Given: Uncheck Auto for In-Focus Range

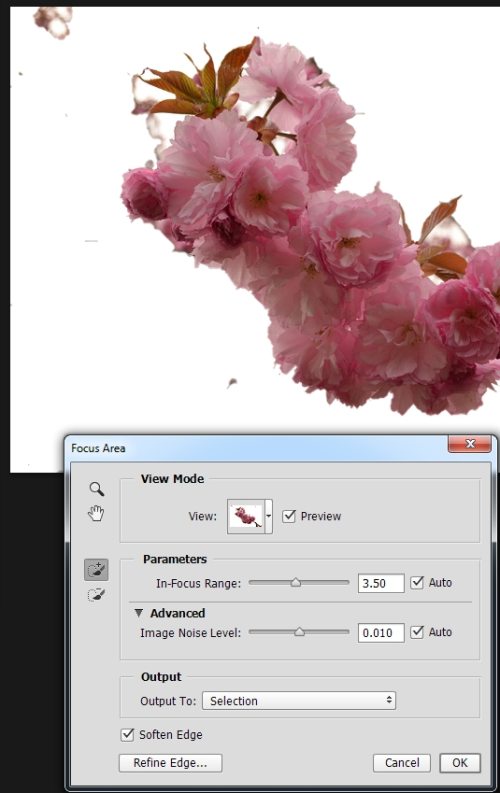Looking at the screenshot, I should tap(417, 583).
